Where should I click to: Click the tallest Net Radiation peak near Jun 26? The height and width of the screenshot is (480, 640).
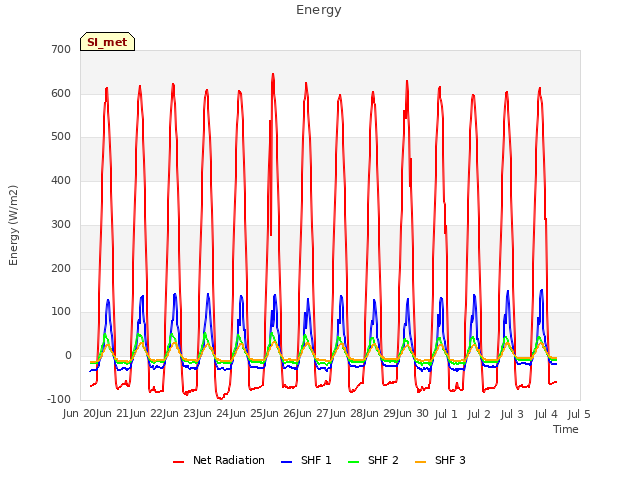[x=273, y=75]
